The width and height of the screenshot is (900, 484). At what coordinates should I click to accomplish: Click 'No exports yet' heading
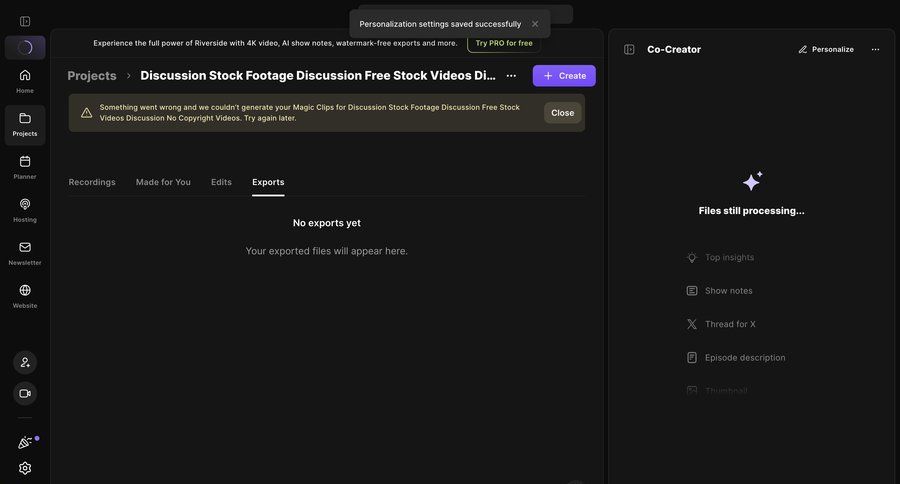(327, 223)
